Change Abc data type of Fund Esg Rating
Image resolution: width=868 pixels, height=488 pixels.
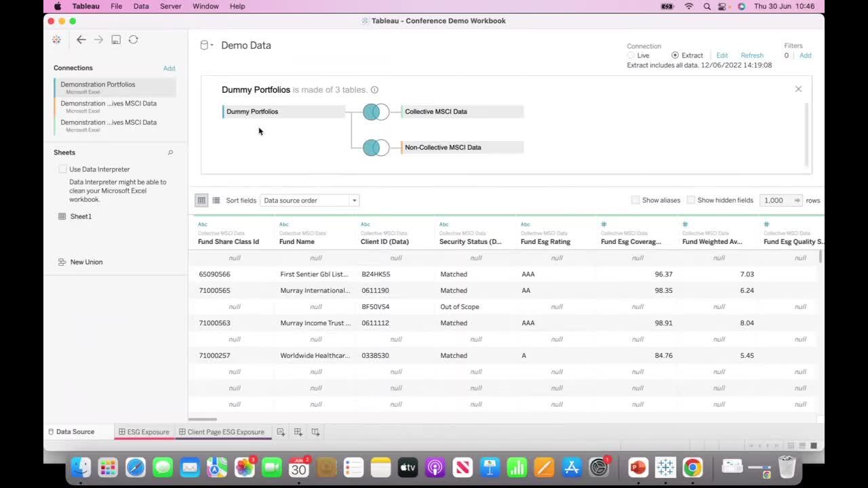525,224
